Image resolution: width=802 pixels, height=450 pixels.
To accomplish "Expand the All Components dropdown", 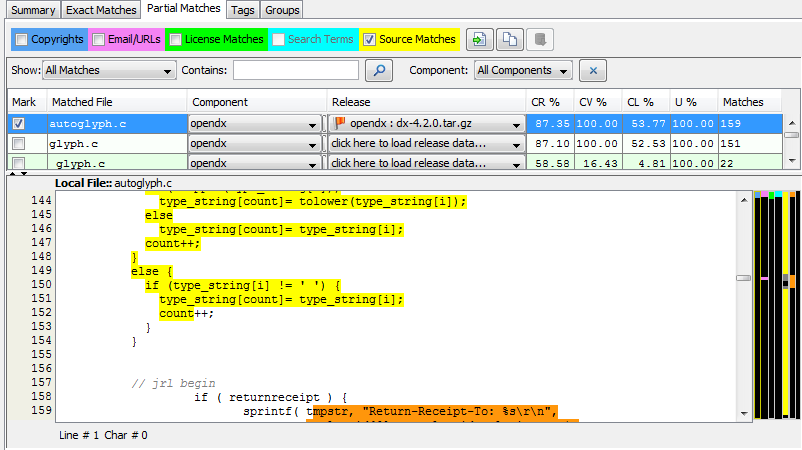I will click(523, 71).
